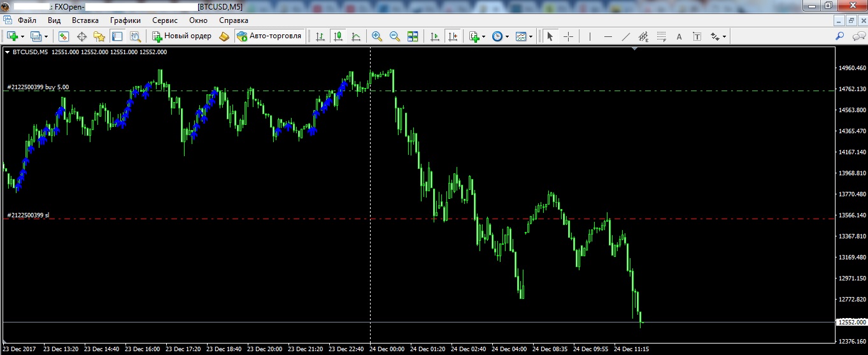The image size is (868, 355).
Task: Click the Zoom In magnifier icon
Action: [x=377, y=36]
